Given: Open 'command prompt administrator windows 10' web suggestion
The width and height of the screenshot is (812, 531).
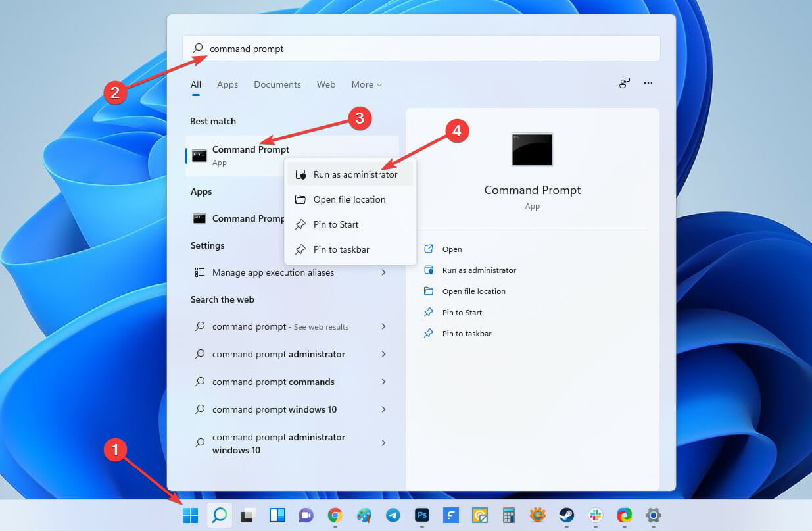Looking at the screenshot, I should (292, 443).
